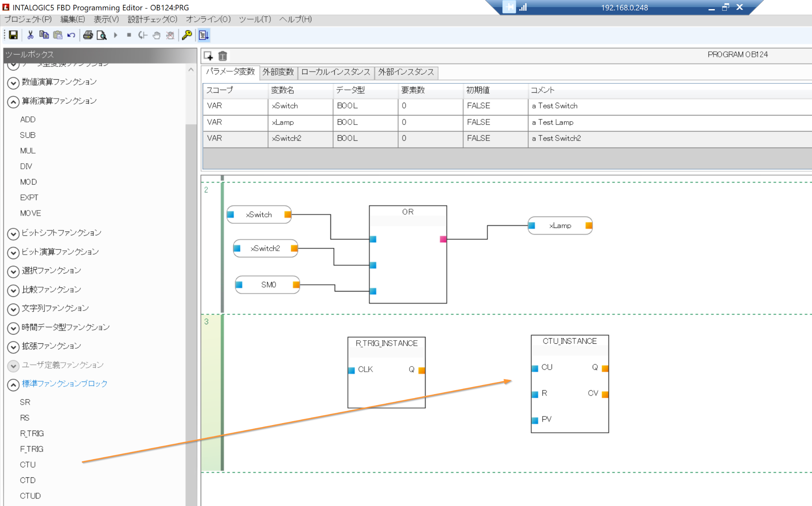Click the toolbox scroll up arrow
The width and height of the screenshot is (812, 506).
pos(191,70)
